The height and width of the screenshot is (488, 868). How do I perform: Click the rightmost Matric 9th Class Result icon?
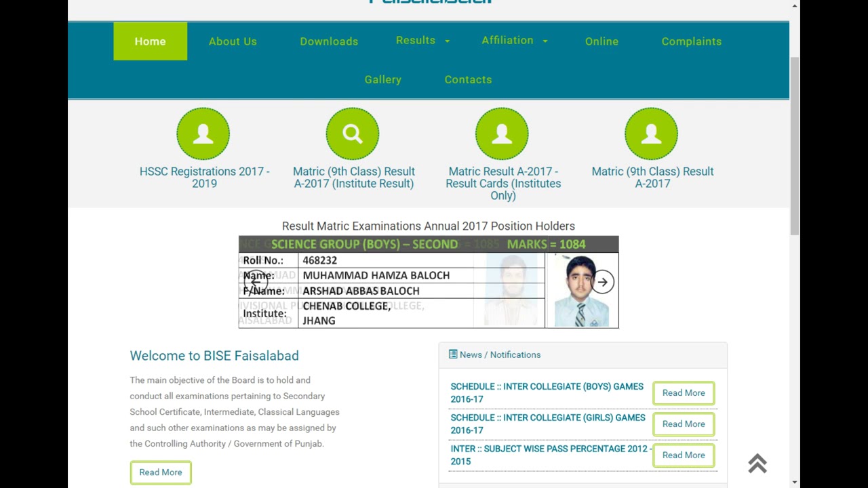[x=651, y=134]
